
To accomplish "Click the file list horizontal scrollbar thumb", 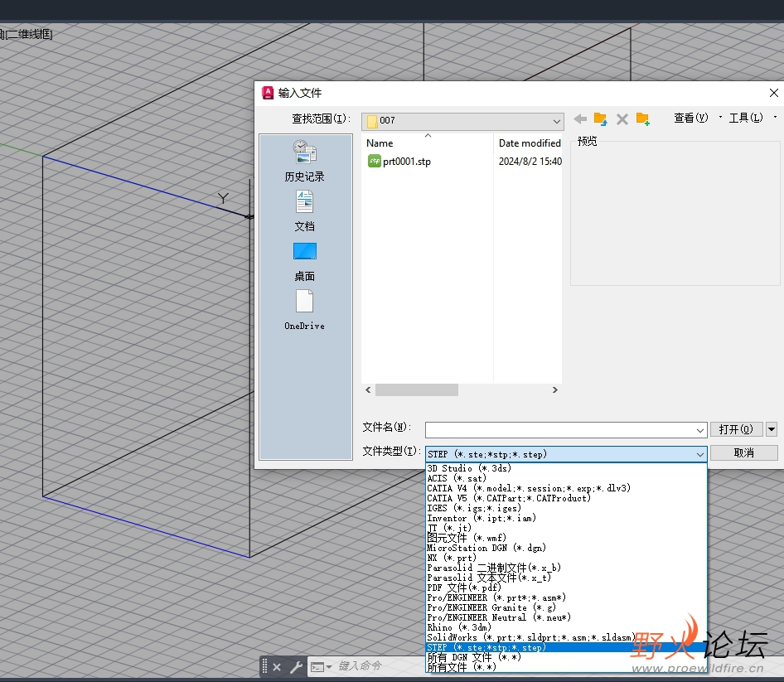I will tap(417, 389).
